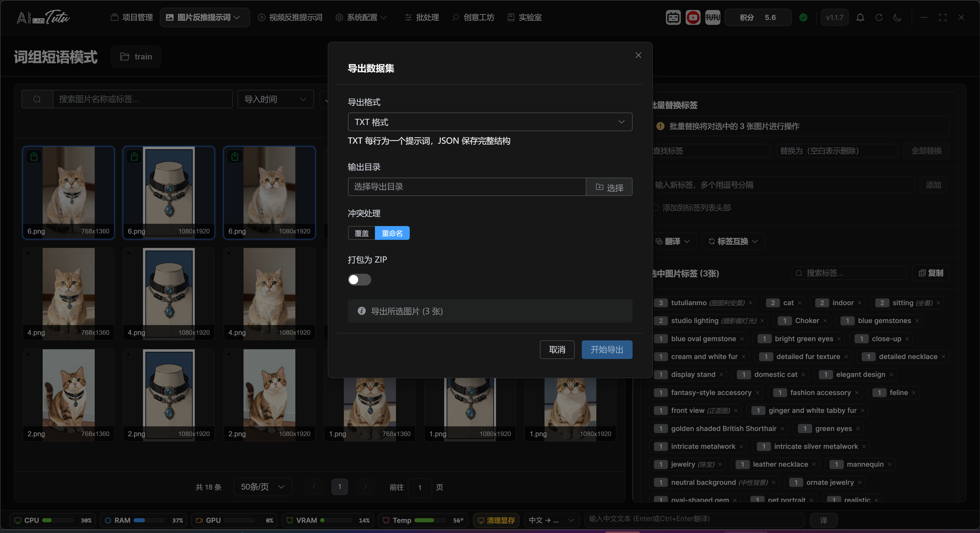Select the 4.png 768x1360 cat image checkbox
The image size is (980, 533).
click(28, 253)
